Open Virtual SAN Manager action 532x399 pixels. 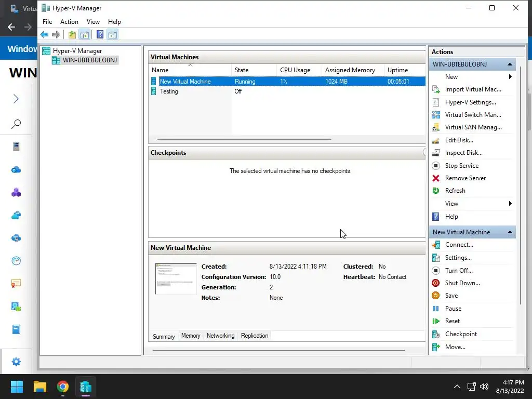tap(473, 127)
